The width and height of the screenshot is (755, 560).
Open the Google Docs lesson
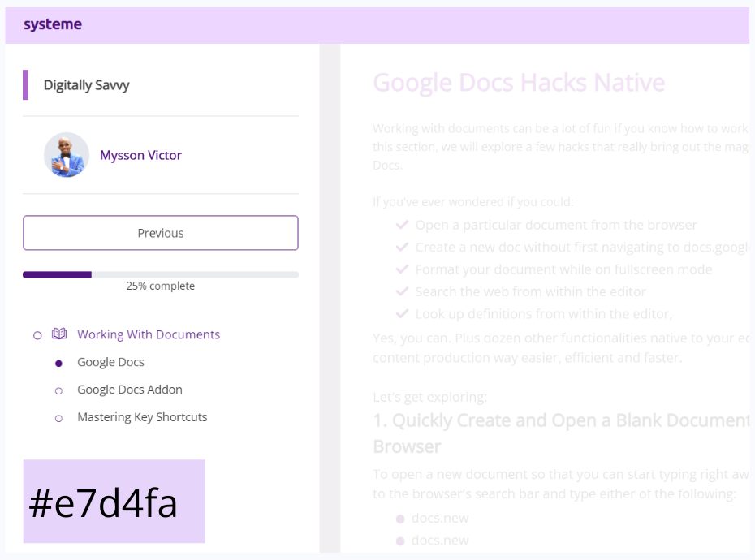pos(110,362)
